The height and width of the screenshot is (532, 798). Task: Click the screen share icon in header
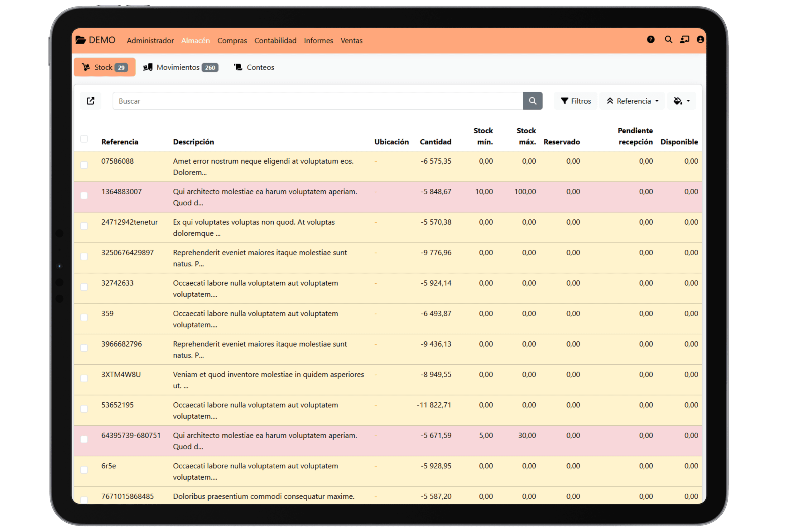click(x=684, y=40)
